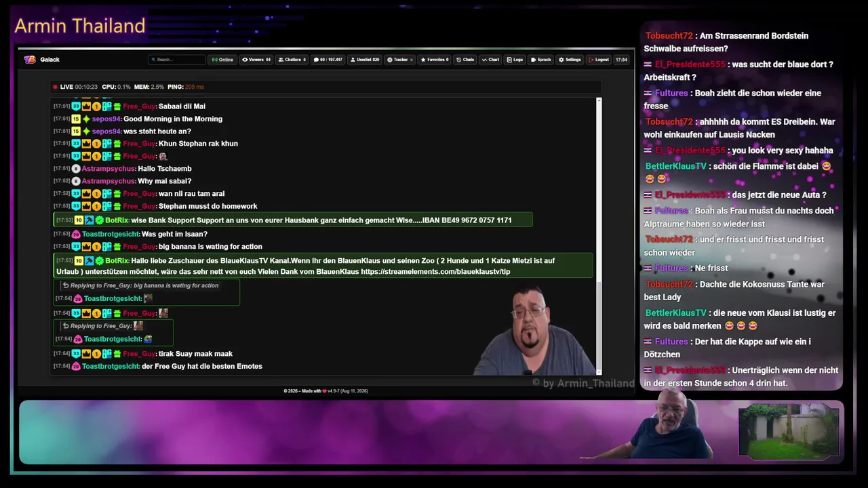Image resolution: width=868 pixels, height=488 pixels.
Task: Open the Chats menu item
Action: (x=465, y=60)
